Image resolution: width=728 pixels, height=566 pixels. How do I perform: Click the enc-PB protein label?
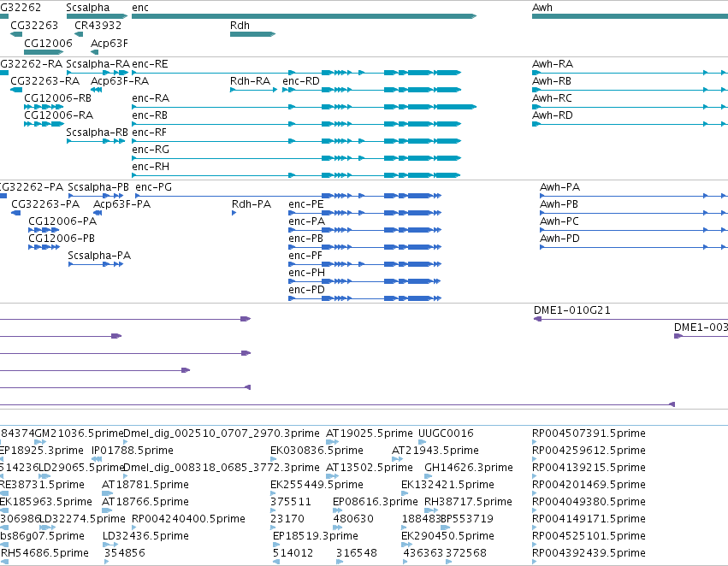click(x=305, y=239)
